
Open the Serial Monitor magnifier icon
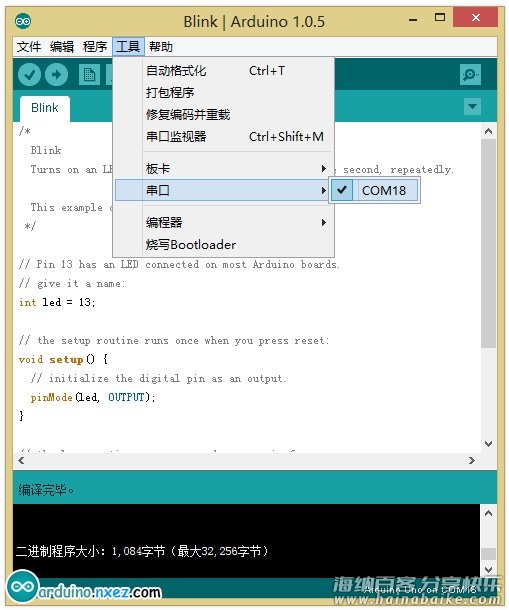(x=470, y=74)
